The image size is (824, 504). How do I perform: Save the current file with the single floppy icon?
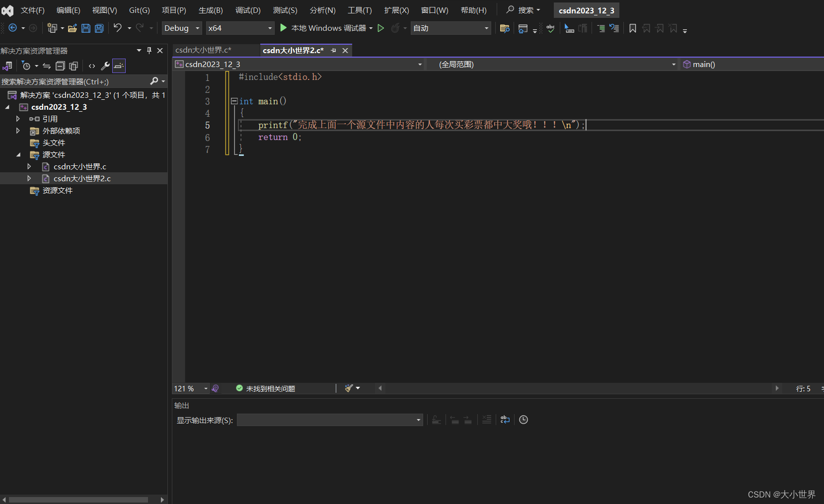click(86, 28)
